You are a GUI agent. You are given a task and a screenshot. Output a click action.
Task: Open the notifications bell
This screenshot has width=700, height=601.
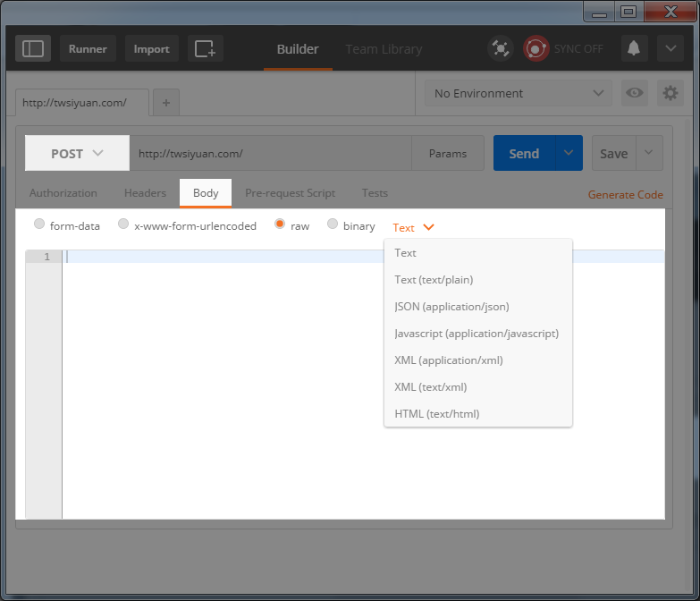[x=634, y=48]
